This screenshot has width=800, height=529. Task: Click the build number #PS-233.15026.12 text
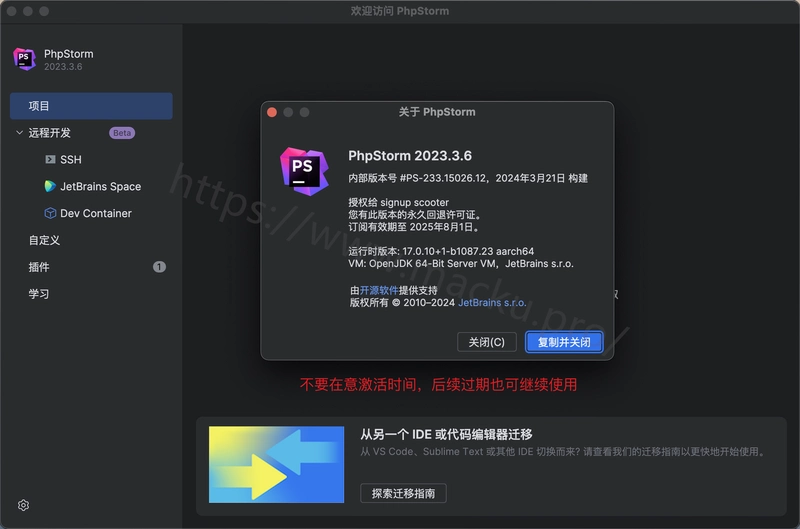pyautogui.click(x=443, y=178)
